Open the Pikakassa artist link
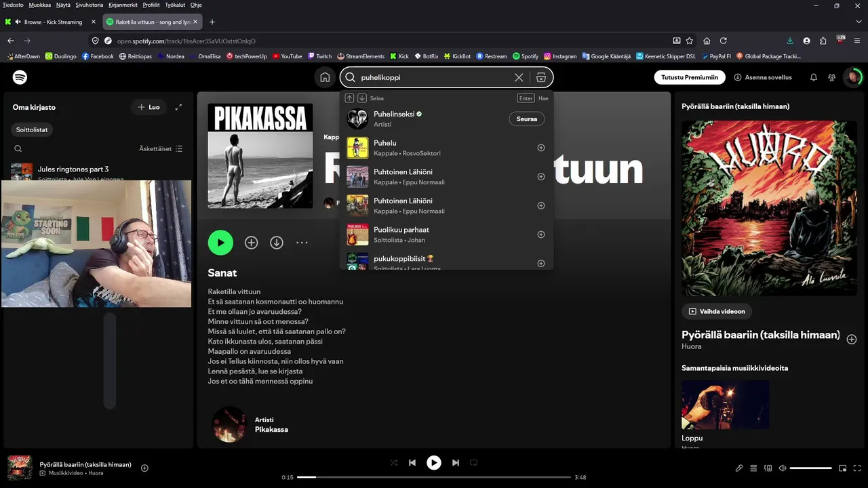Screen dimensions: 868x488 [x=271, y=430]
